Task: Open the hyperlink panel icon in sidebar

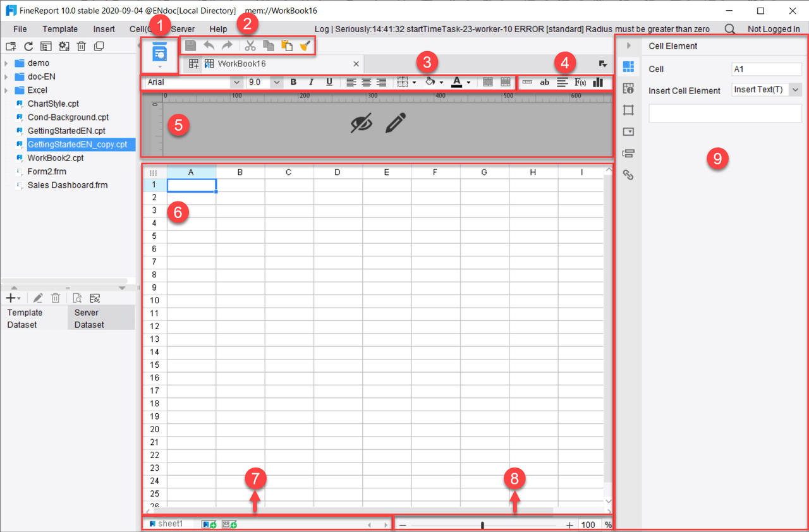Action: [x=628, y=175]
